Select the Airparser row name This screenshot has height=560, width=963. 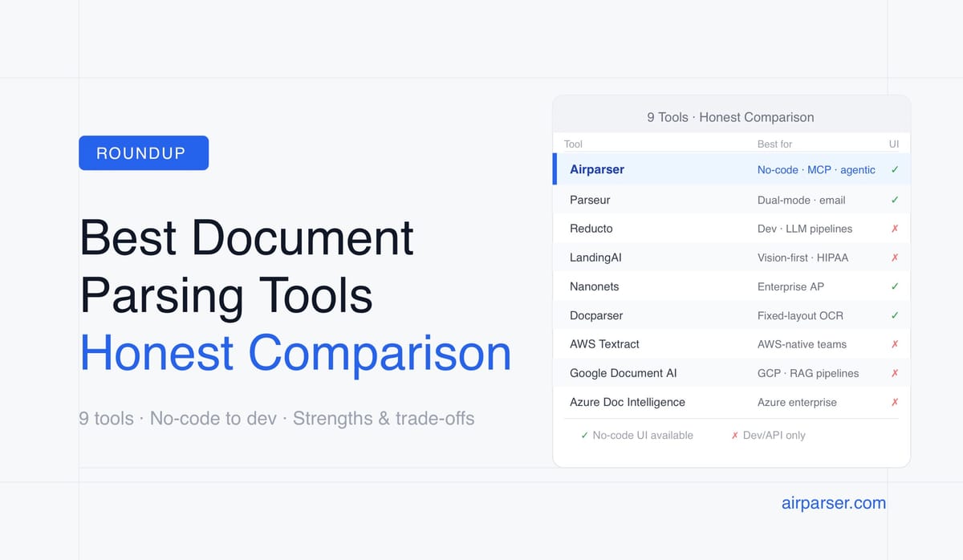(x=597, y=169)
